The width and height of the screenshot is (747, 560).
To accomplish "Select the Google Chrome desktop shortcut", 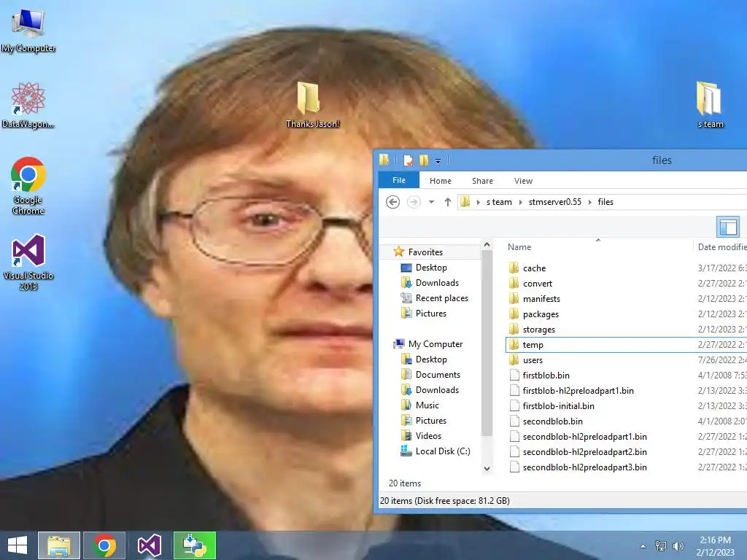I will coord(28,186).
